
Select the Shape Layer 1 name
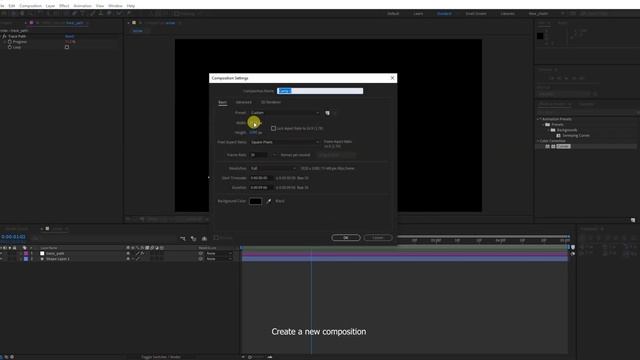[58, 259]
